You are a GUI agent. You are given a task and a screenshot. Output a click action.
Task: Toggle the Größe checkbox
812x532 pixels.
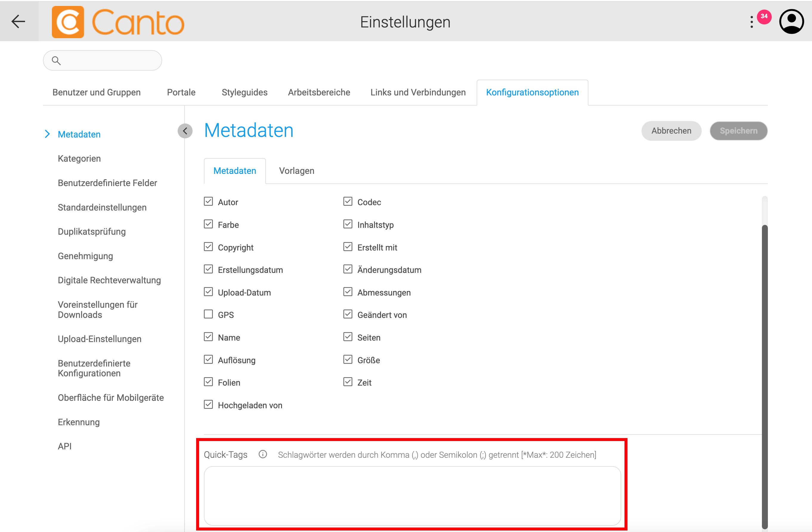point(348,359)
